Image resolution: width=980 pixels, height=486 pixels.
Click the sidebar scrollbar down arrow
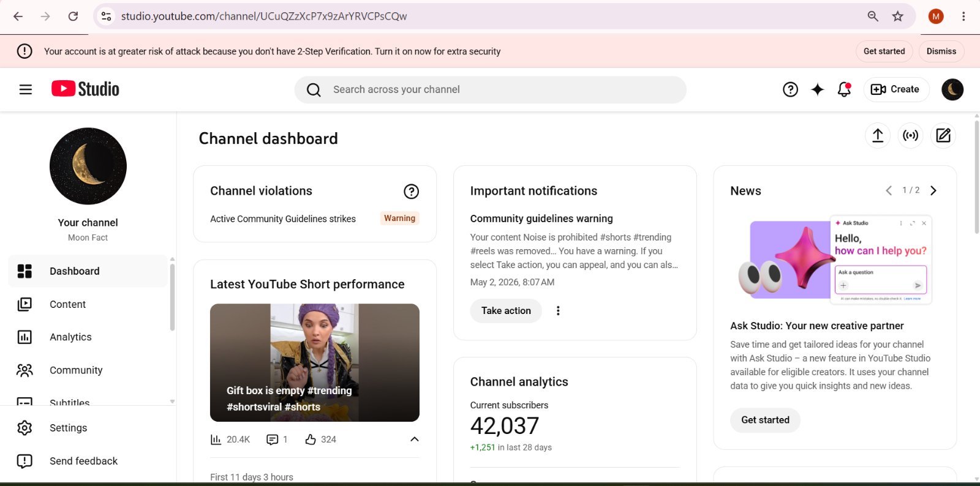coord(172,402)
